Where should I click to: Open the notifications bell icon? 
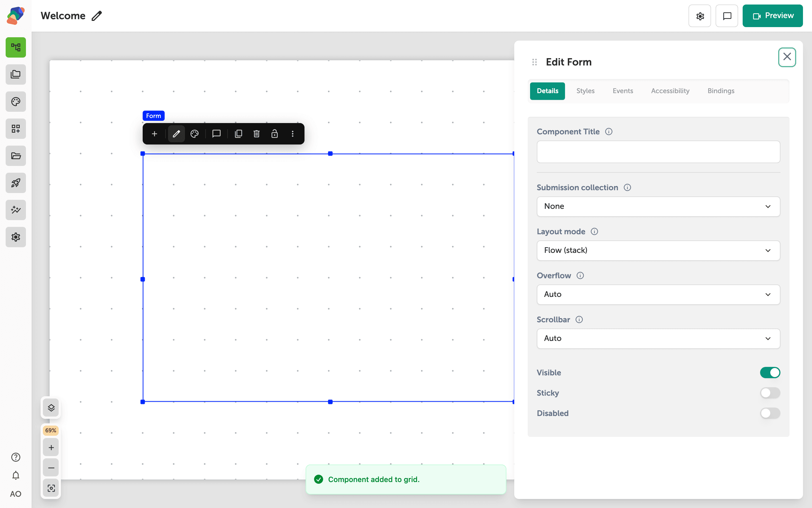coord(16,476)
